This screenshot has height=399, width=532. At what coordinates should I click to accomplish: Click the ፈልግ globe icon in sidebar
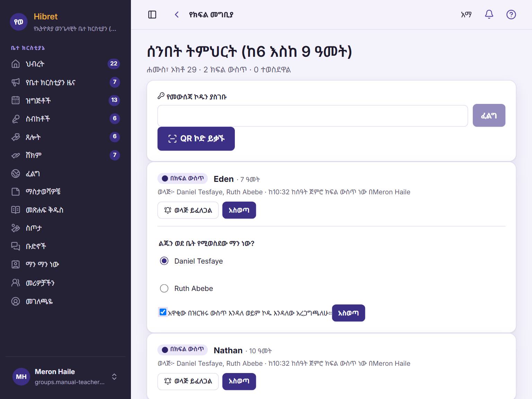(16, 174)
